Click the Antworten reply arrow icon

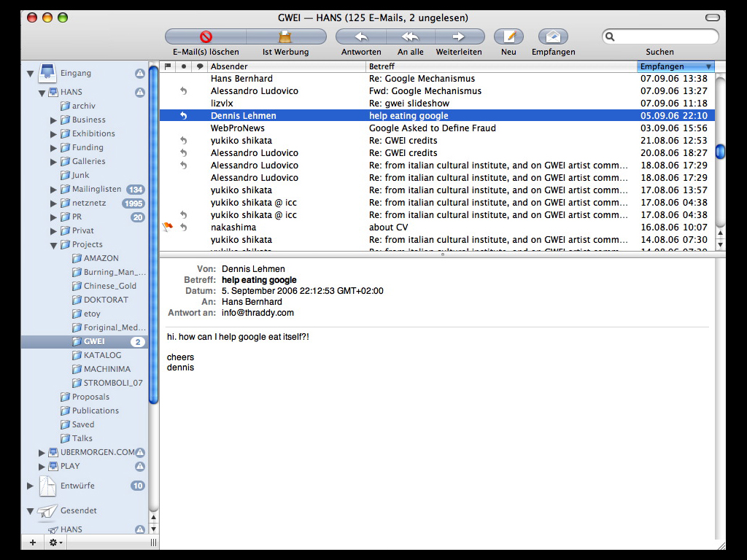tap(361, 37)
